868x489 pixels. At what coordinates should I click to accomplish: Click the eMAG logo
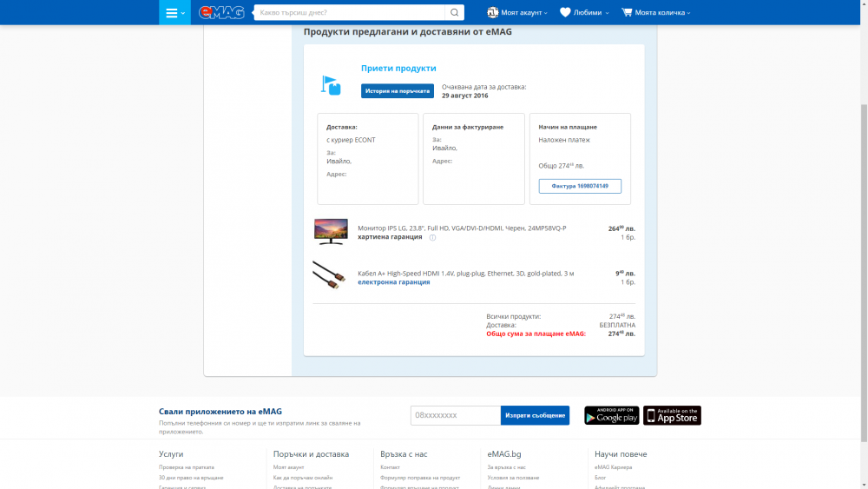click(x=221, y=12)
